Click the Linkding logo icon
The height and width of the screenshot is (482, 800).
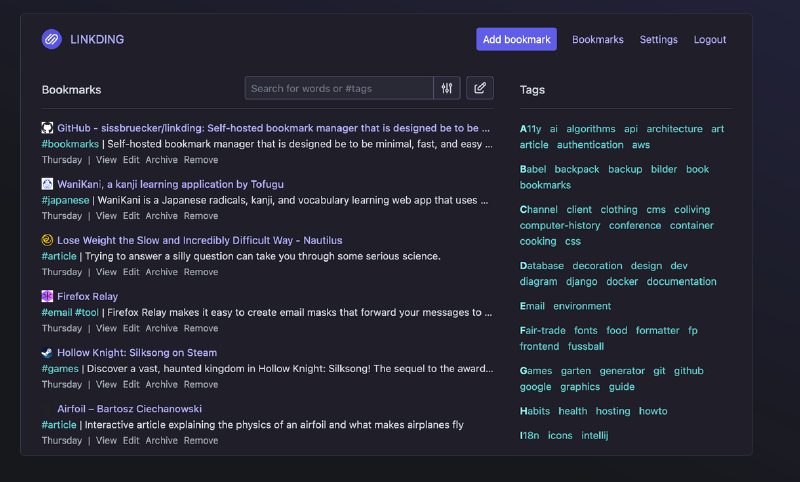(x=52, y=40)
